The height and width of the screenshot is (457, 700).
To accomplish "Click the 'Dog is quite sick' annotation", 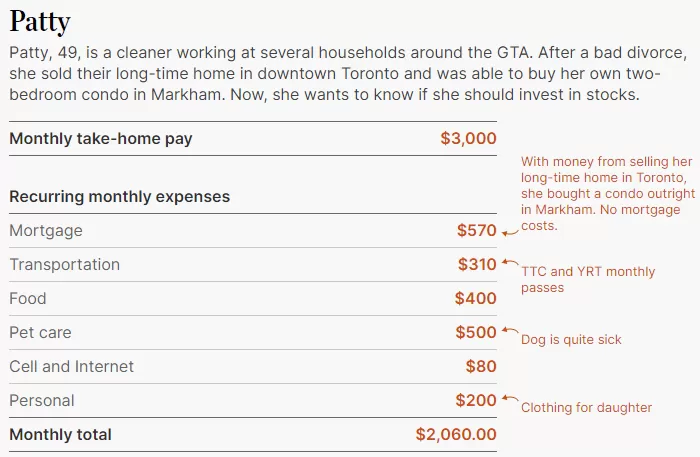I will (571, 340).
